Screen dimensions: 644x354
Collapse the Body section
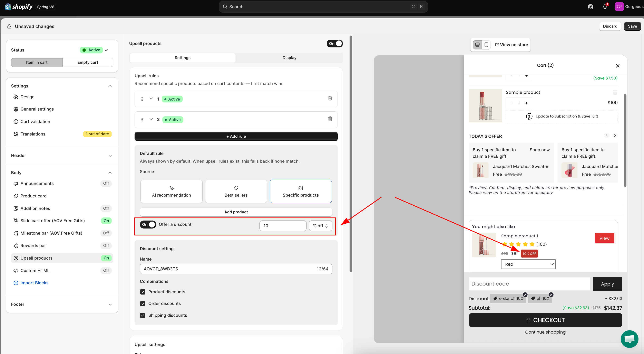tap(110, 173)
